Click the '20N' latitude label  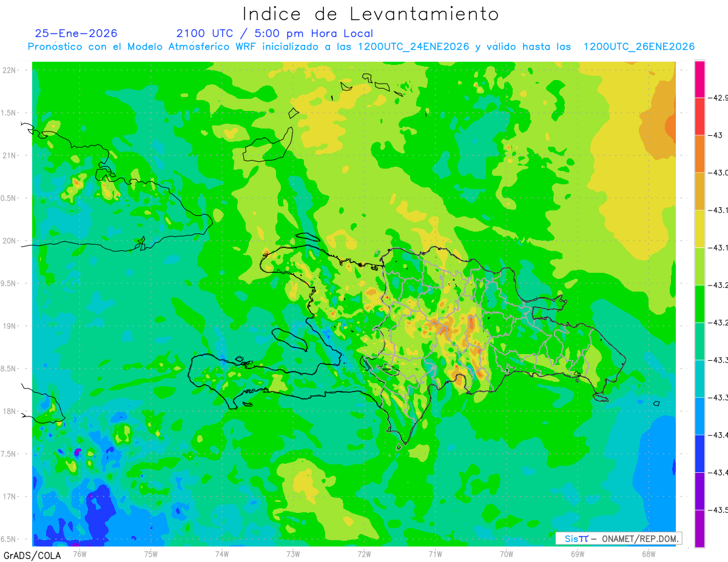(10, 241)
